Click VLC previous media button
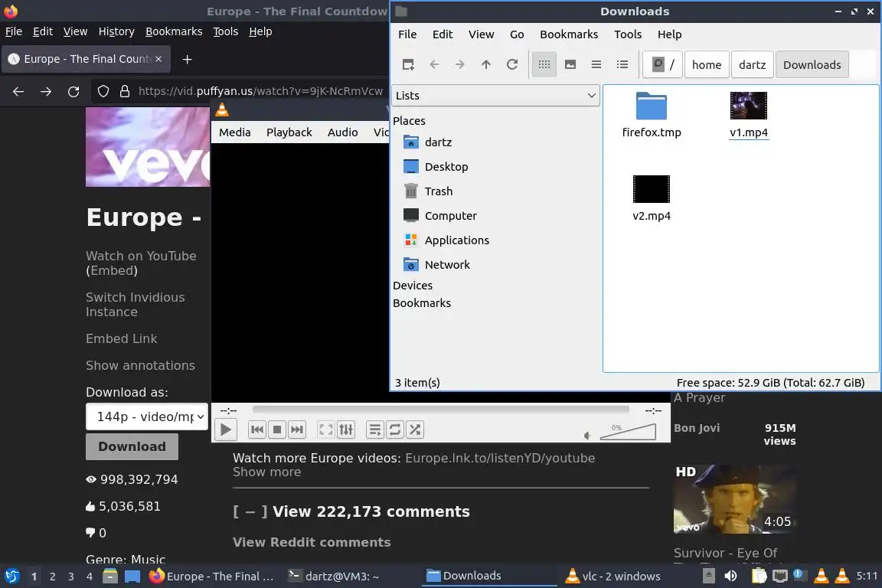This screenshot has width=882, height=588. point(257,430)
